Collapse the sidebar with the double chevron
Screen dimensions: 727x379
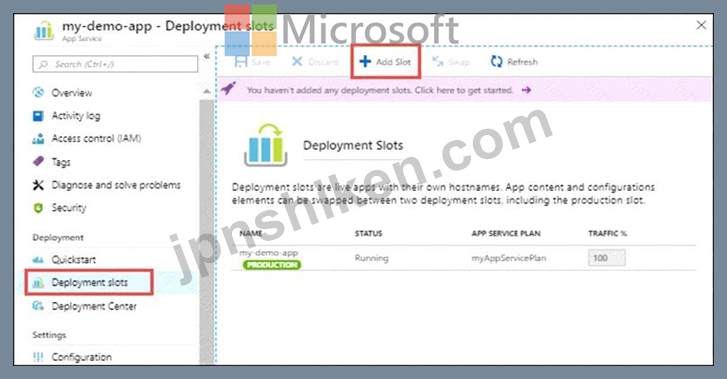pyautogui.click(x=207, y=56)
